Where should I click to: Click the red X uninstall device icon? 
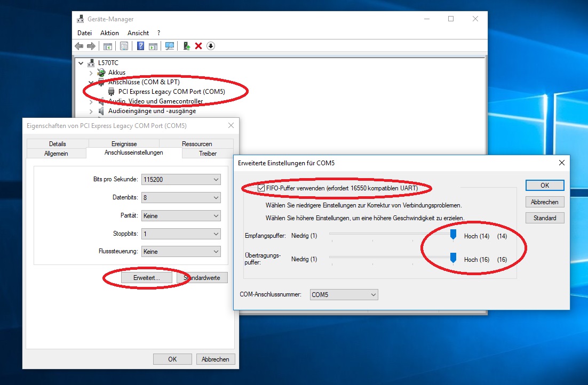[x=198, y=46]
